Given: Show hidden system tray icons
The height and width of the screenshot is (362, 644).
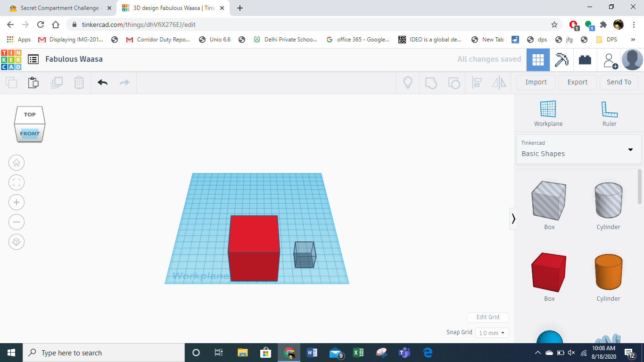Looking at the screenshot, I should pos(538,353).
